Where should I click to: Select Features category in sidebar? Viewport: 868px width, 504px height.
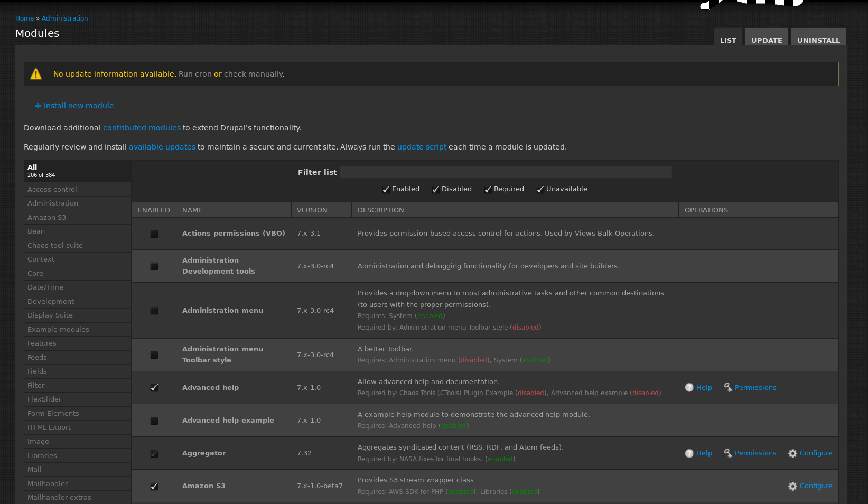click(78, 343)
